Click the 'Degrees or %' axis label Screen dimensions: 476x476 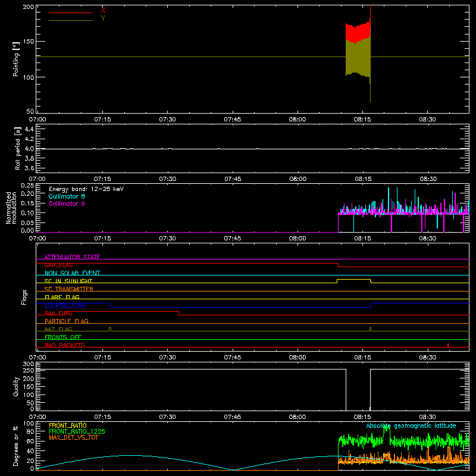click(x=15, y=446)
